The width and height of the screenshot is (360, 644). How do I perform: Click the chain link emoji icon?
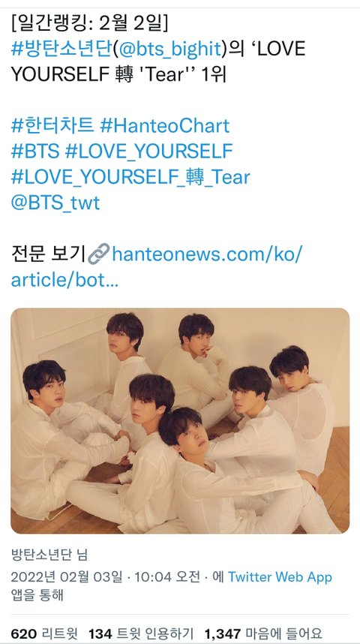point(99,254)
